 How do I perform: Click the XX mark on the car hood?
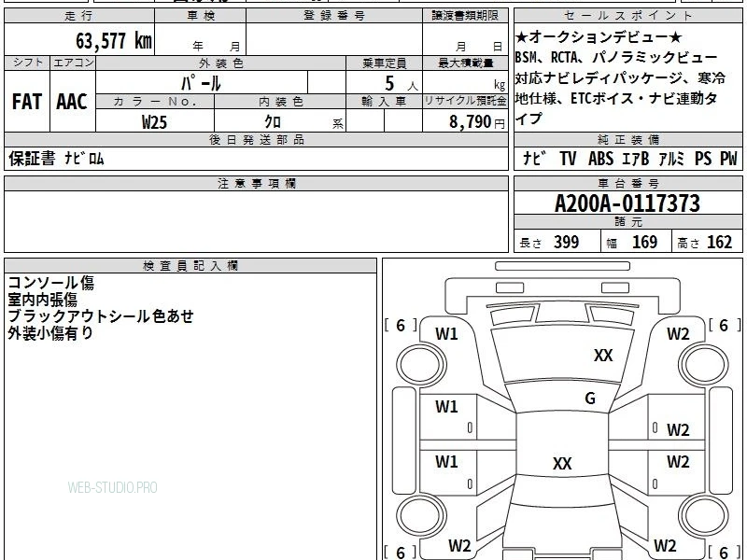[603, 356]
